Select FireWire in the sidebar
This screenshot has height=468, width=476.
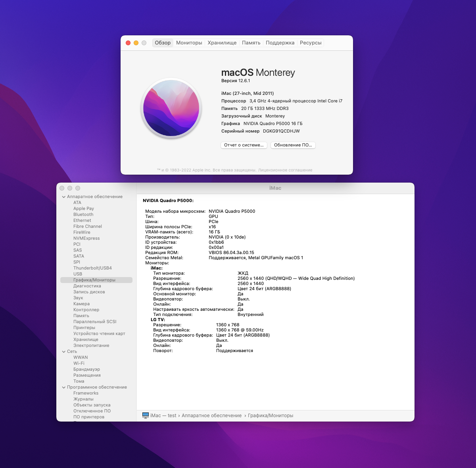82,233
